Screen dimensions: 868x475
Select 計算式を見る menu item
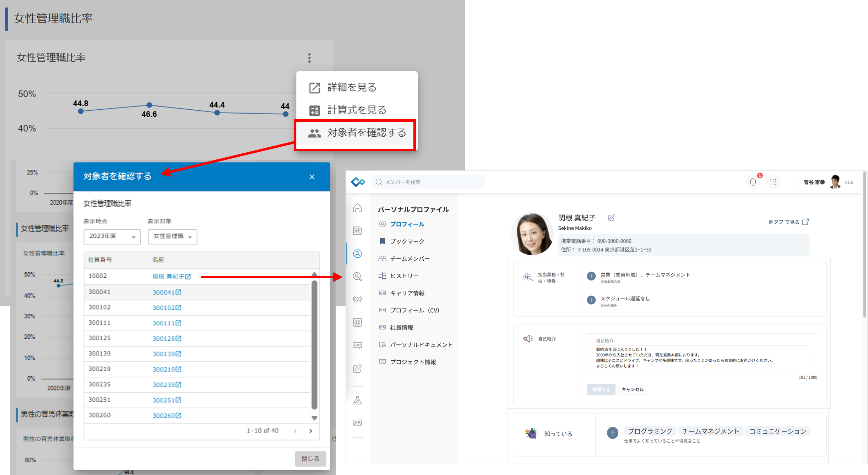click(x=356, y=110)
